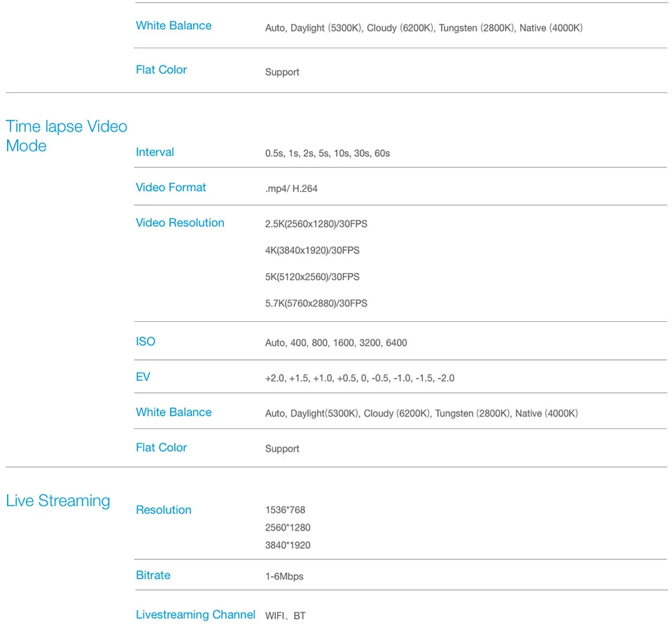The width and height of the screenshot is (672, 630).
Task: Click the 'Time lapse Video Mode' section heading
Action: 66,136
